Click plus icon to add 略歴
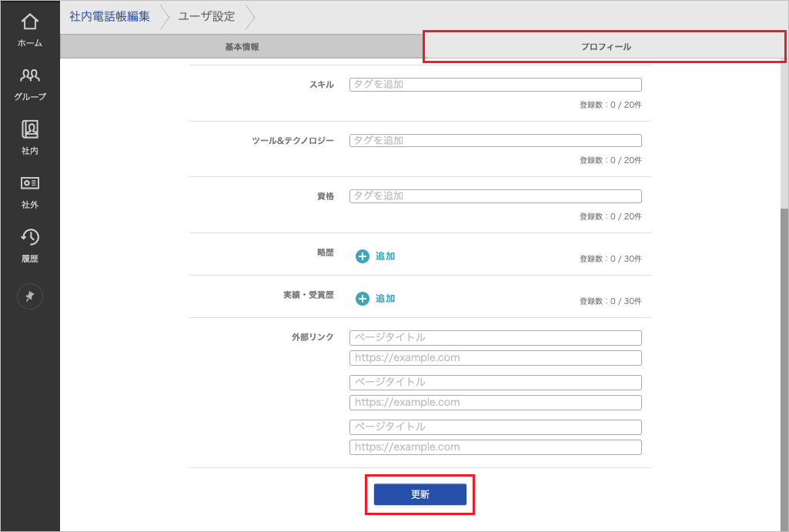The width and height of the screenshot is (789, 532). [363, 256]
